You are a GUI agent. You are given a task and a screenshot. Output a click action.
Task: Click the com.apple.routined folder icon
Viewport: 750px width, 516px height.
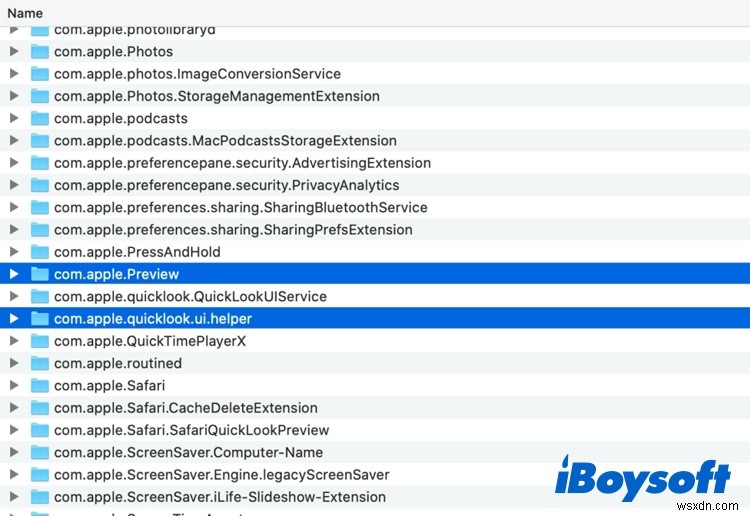40,363
